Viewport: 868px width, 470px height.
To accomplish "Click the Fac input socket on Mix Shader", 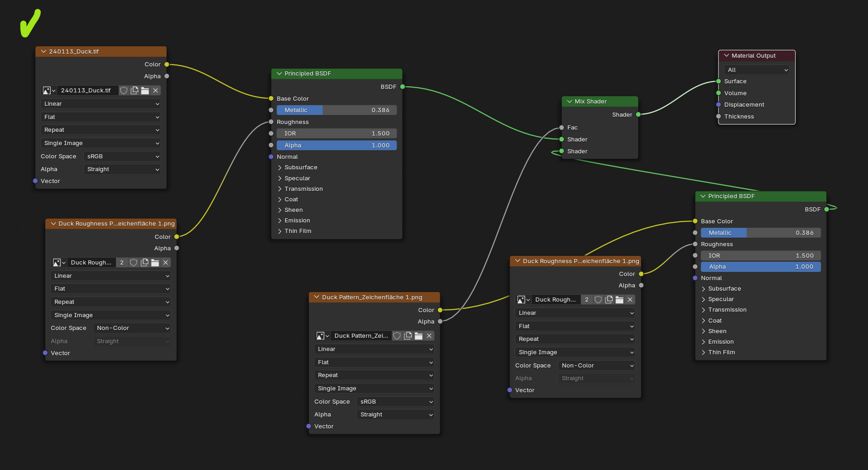I will click(561, 128).
